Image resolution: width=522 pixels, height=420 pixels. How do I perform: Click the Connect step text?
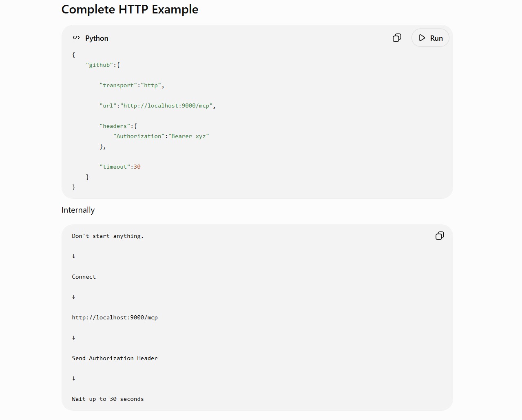click(84, 277)
